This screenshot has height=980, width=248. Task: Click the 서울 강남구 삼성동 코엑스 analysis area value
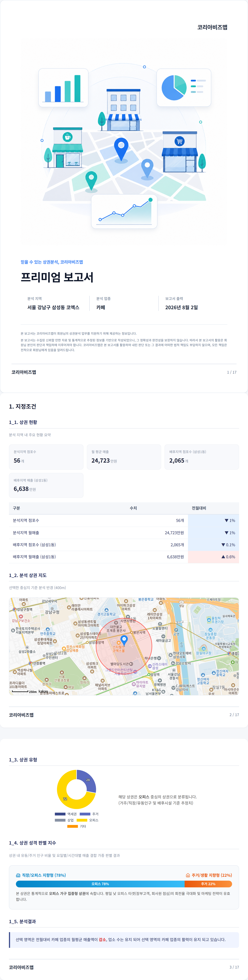(x=53, y=307)
